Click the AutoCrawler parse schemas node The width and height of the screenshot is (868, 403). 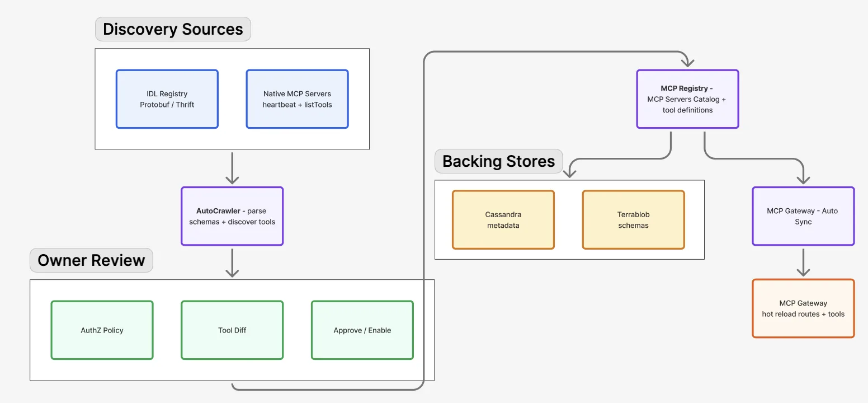[x=232, y=216]
